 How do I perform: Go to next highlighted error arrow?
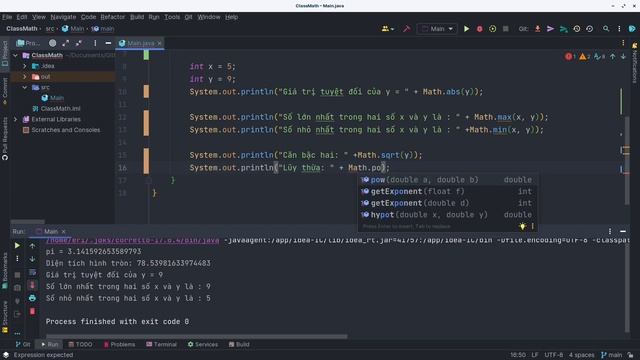(623, 57)
